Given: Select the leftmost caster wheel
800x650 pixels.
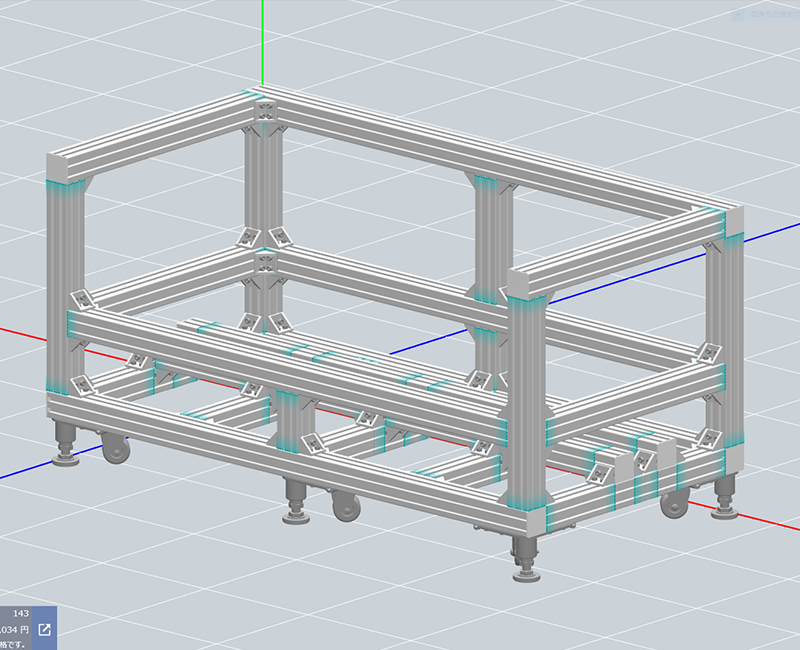Looking at the screenshot, I should [116, 450].
